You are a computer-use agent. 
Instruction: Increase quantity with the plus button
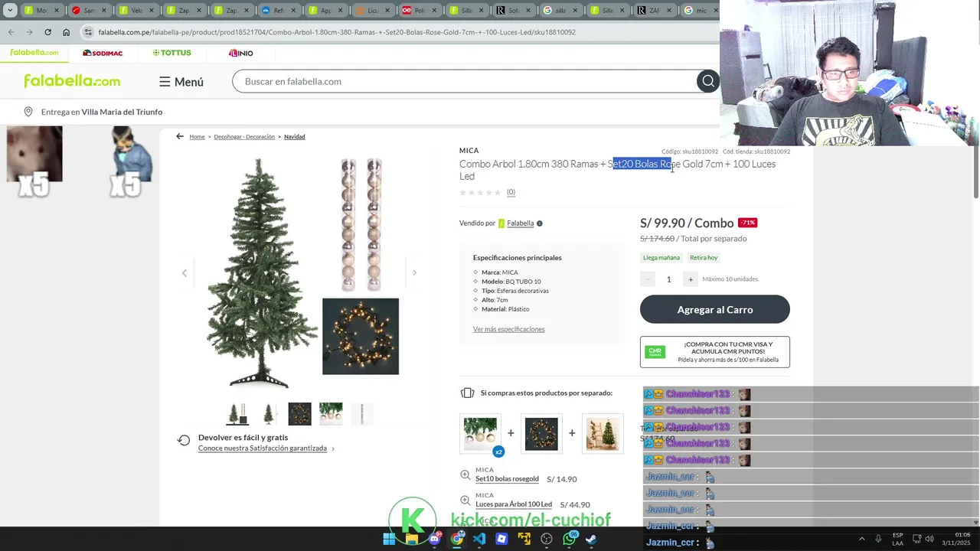tap(690, 279)
